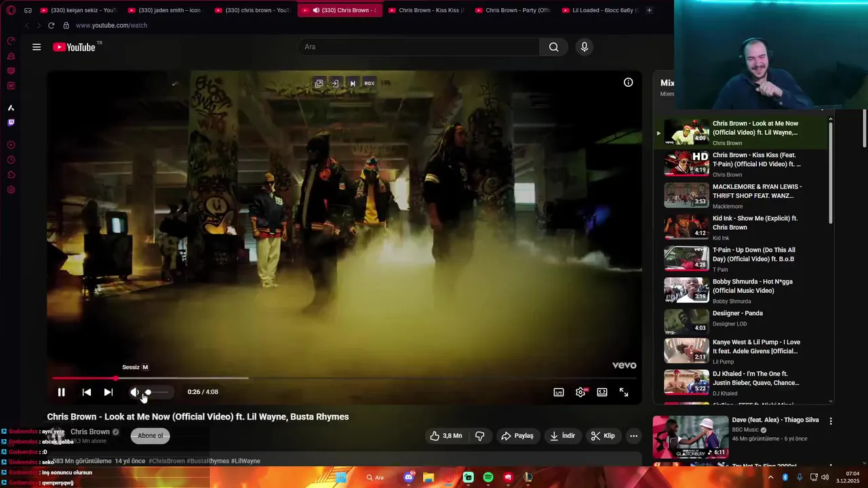This screenshot has width=868, height=488.
Task: Open Chris Brown channel name link
Action: click(x=90, y=432)
